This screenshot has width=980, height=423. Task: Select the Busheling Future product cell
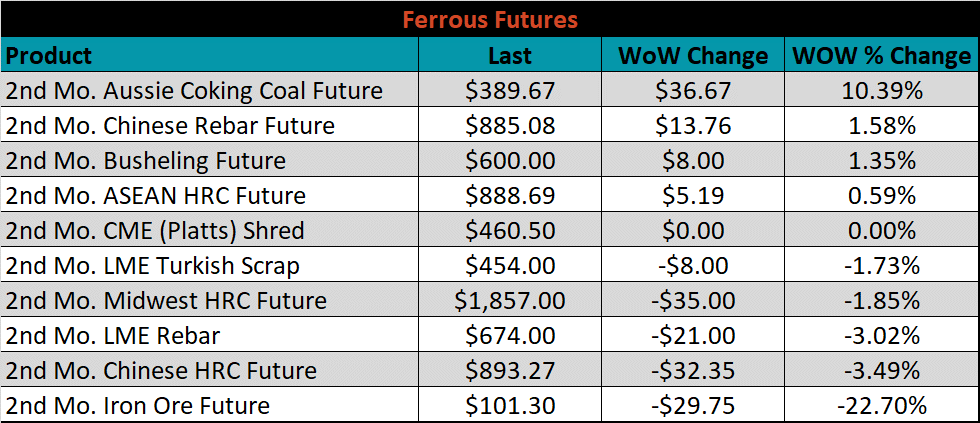pos(210,160)
